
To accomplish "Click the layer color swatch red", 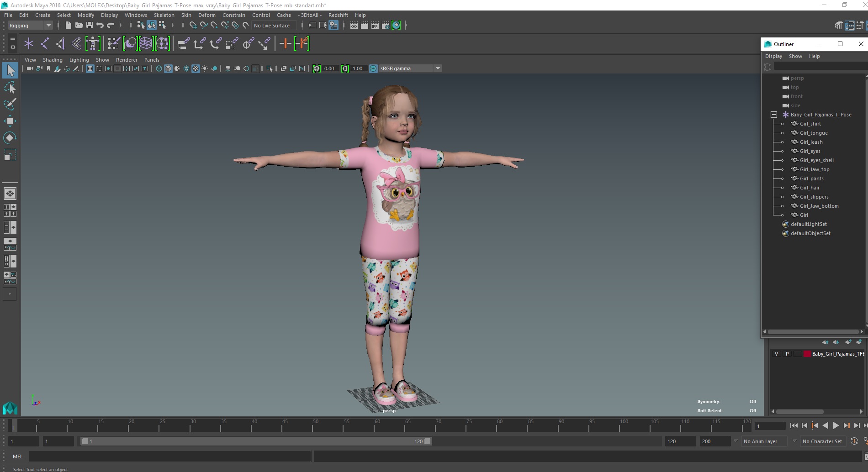I will [x=807, y=354].
